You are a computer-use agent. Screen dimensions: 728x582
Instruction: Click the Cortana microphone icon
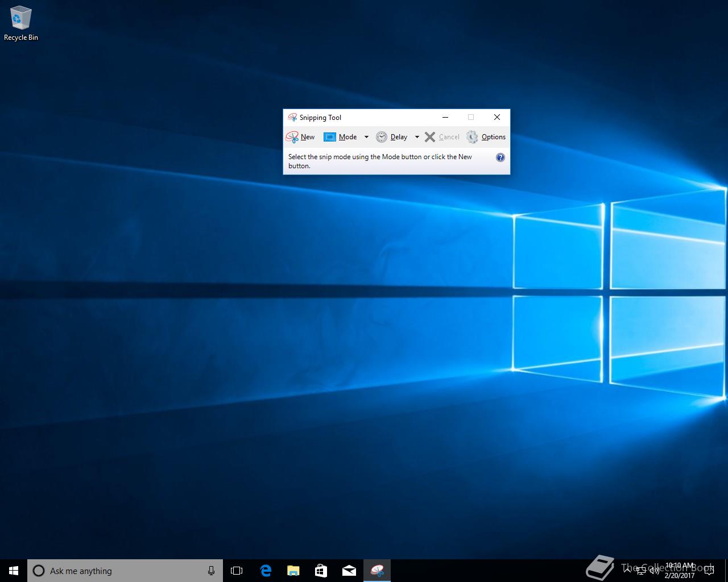click(x=211, y=571)
